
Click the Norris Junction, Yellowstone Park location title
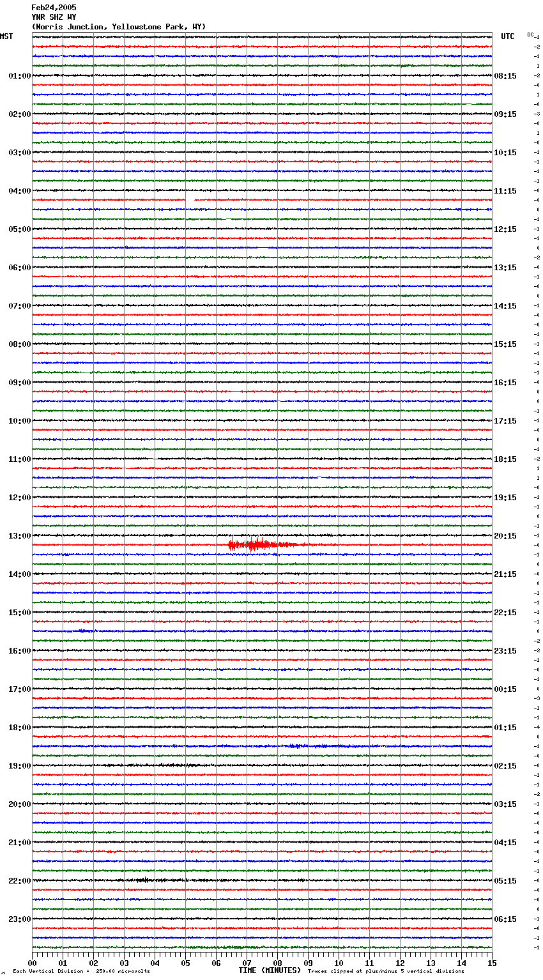click(119, 27)
